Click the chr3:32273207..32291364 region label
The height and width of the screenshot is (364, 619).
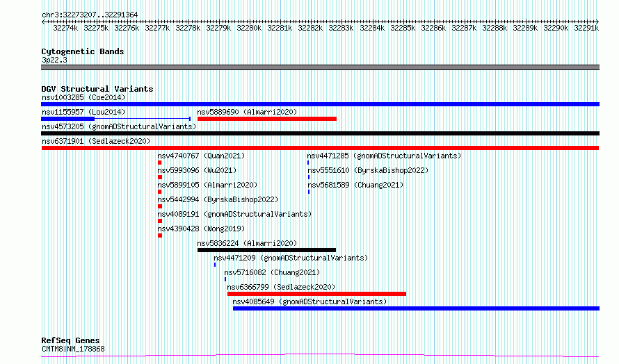[x=90, y=15]
